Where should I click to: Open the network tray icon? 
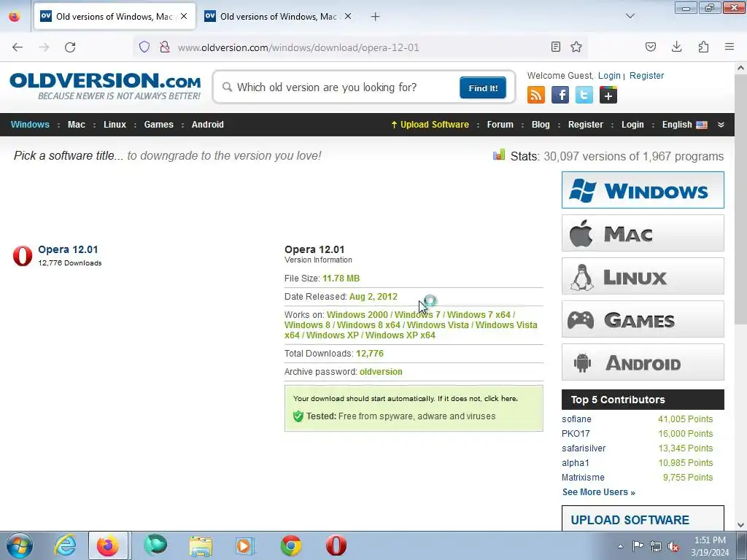click(x=656, y=546)
